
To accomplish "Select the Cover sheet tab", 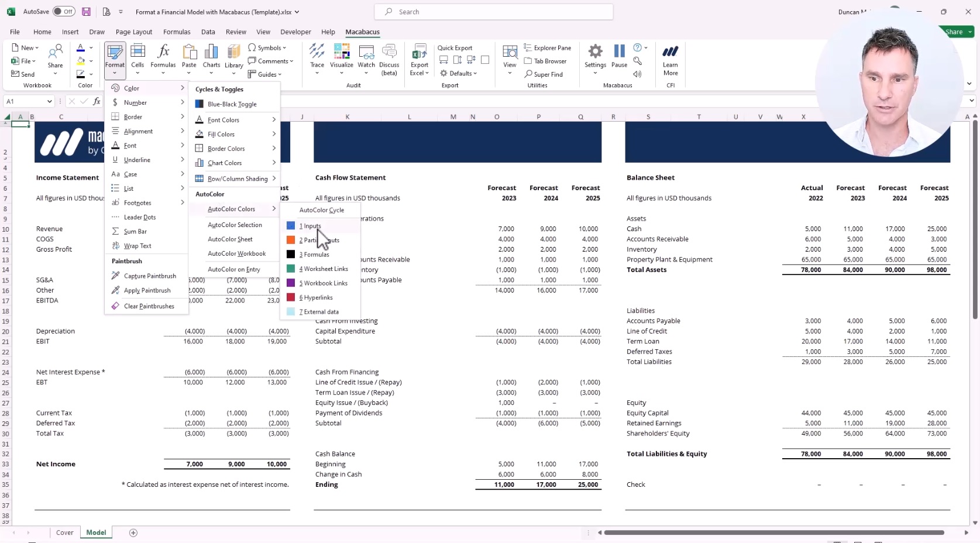I will 64,532.
